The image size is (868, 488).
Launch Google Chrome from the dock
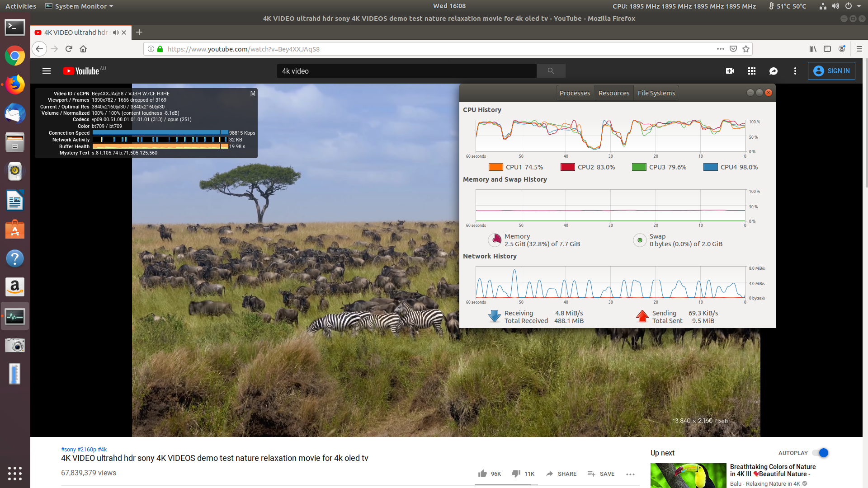pos(15,56)
